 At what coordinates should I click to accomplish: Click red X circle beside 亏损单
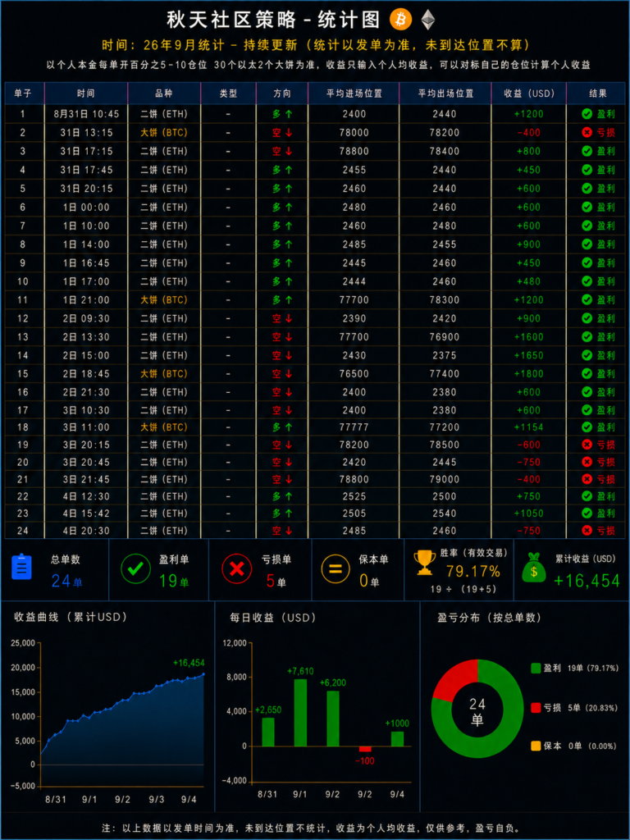236,569
